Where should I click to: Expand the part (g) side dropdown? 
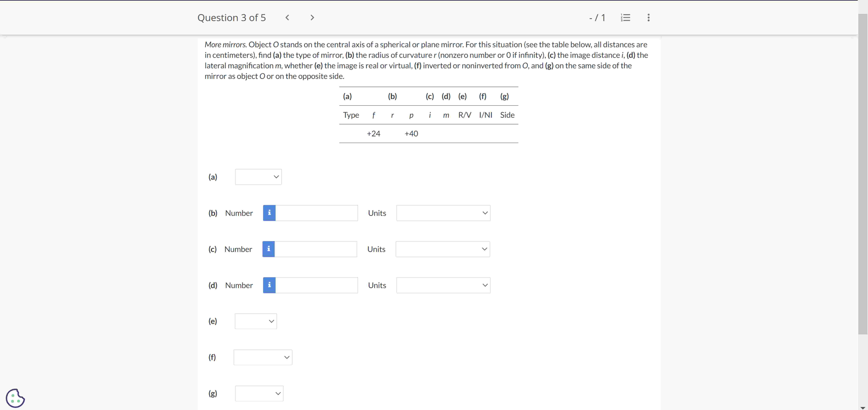pos(259,393)
